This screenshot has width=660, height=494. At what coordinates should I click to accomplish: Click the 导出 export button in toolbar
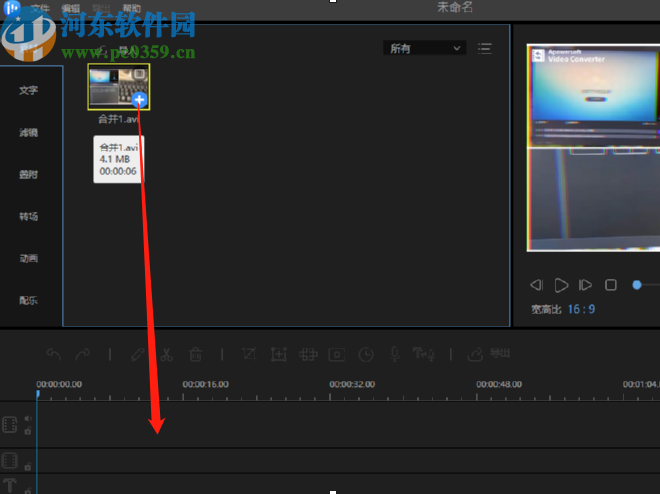tap(489, 354)
